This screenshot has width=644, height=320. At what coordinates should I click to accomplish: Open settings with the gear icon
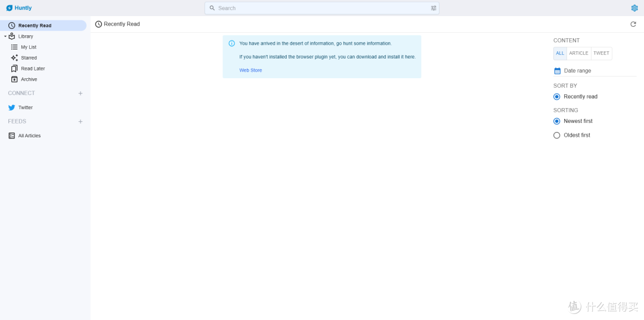click(x=634, y=8)
